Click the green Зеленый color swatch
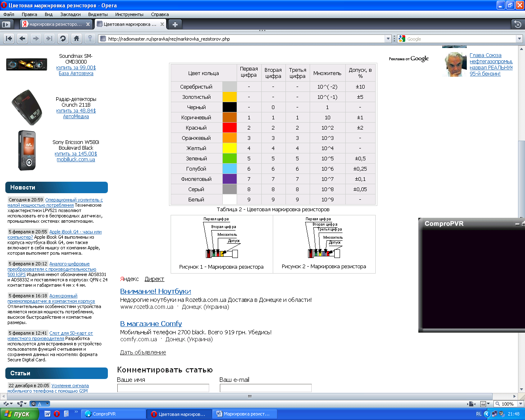This screenshot has width=525, height=420. tap(230, 158)
